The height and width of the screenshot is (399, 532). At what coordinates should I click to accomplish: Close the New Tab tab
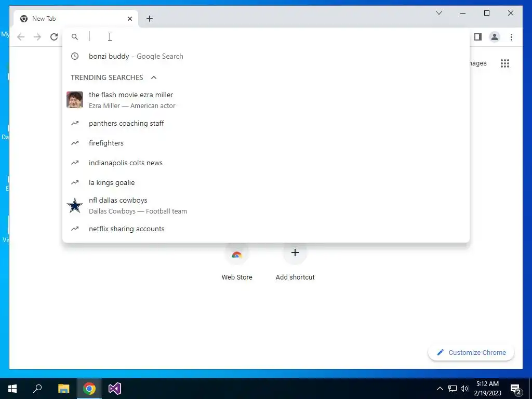point(129,19)
